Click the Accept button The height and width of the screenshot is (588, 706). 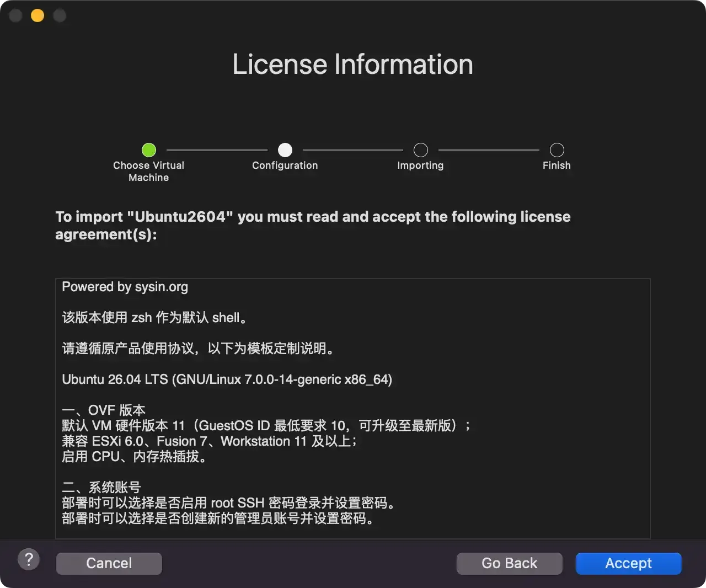629,563
